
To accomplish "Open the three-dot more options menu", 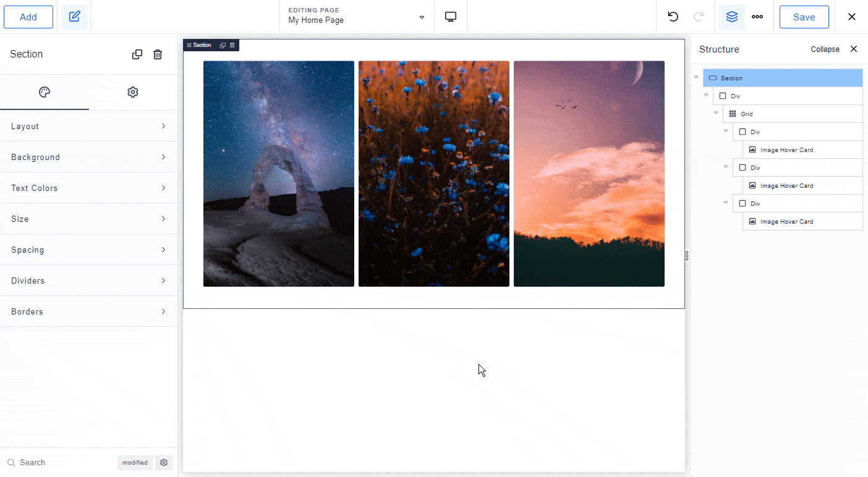I will pos(757,17).
